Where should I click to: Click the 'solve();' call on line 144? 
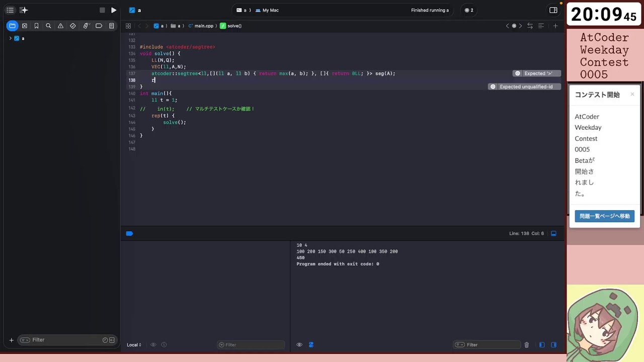pos(175,122)
